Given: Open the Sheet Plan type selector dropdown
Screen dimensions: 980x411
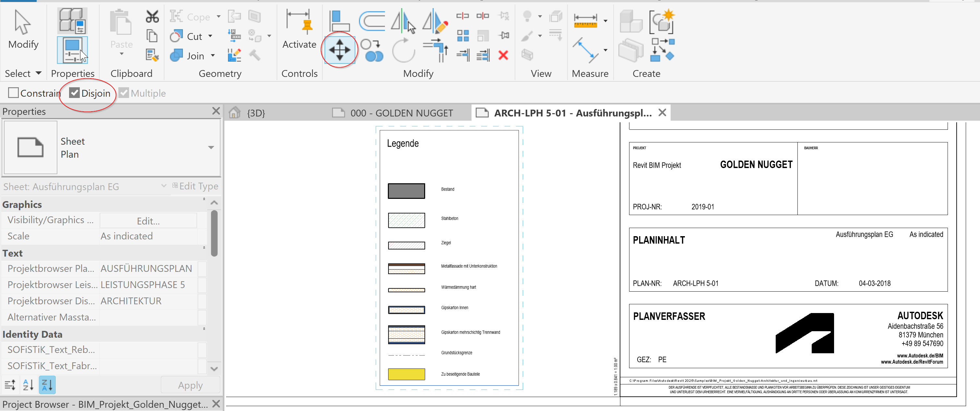Looking at the screenshot, I should tap(211, 148).
